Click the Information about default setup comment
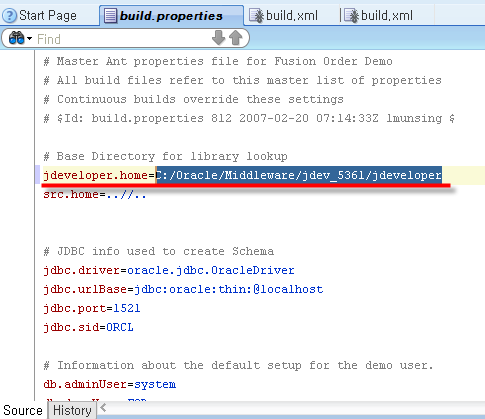The image size is (485, 419). coord(238,365)
